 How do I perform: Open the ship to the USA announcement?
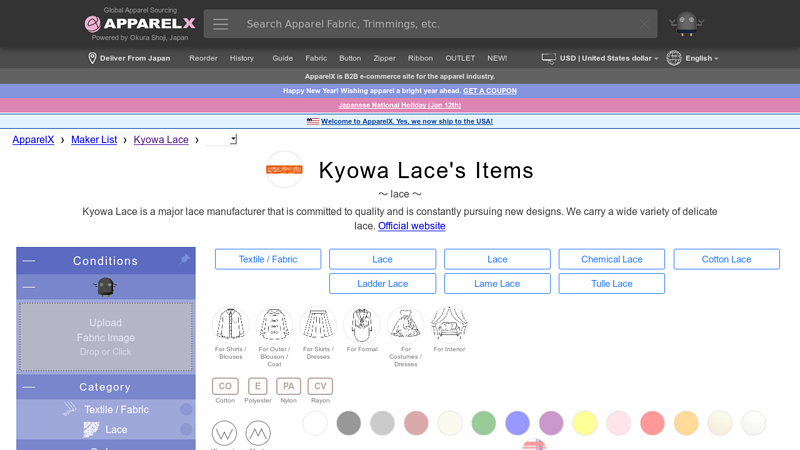(x=407, y=121)
